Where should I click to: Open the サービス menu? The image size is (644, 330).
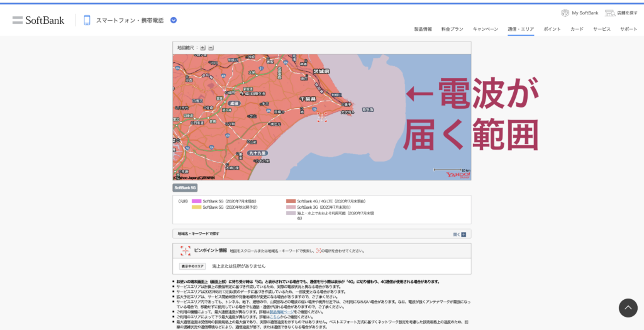tap(602, 29)
